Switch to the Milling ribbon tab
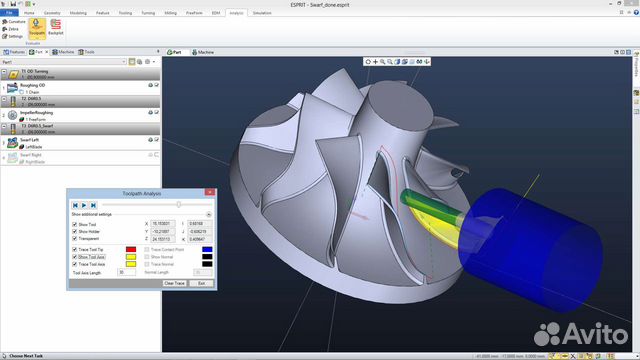The width and height of the screenshot is (640, 360). 171,13
